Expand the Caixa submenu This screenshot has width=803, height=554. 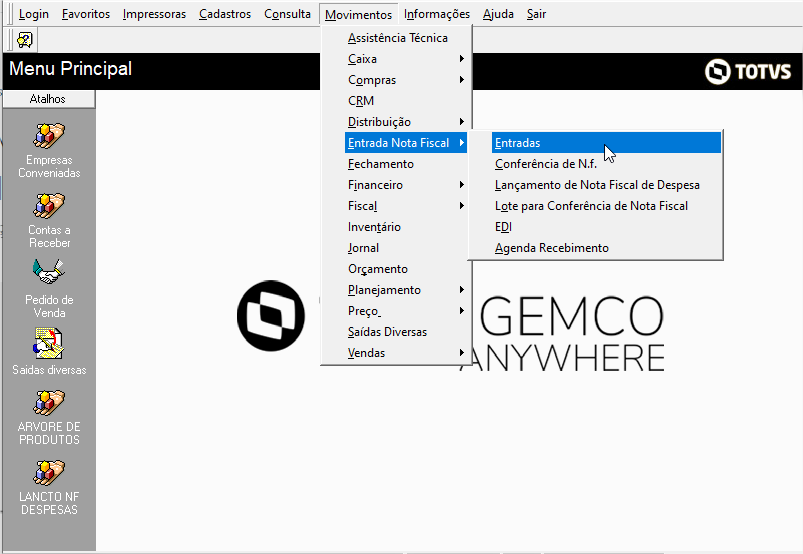coord(406,59)
